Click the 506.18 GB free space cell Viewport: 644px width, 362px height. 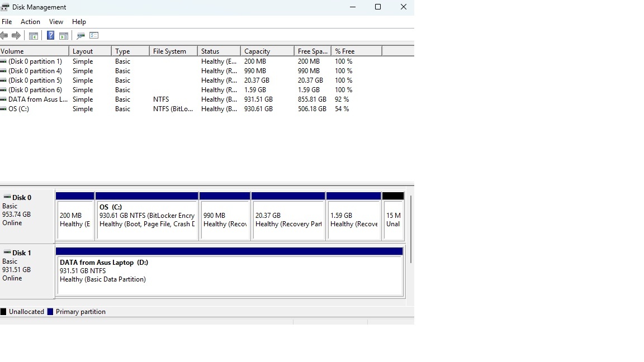coord(312,109)
